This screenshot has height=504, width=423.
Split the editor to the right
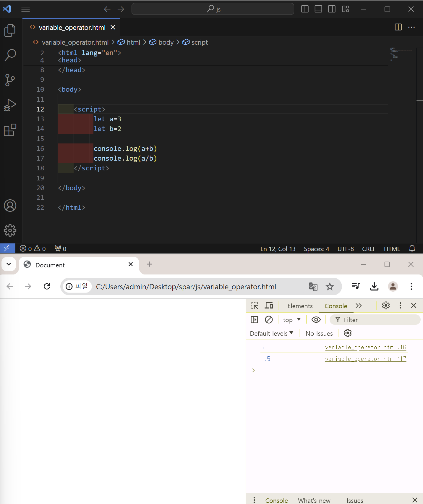[398, 27]
